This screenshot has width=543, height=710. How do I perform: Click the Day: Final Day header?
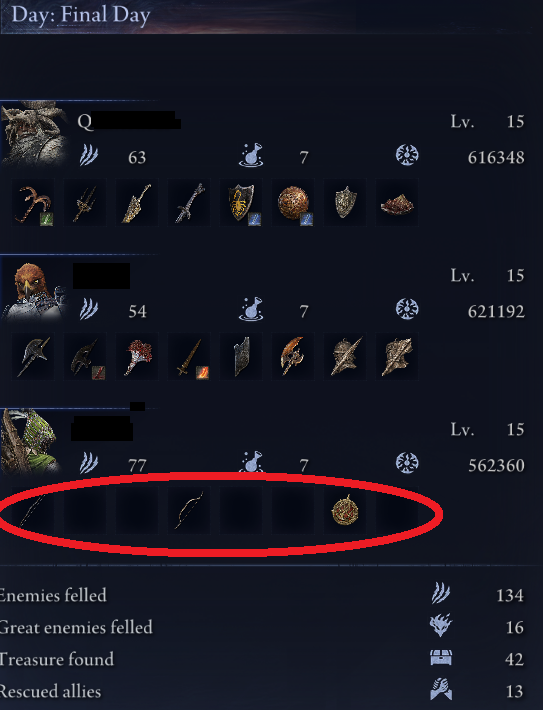[81, 14]
